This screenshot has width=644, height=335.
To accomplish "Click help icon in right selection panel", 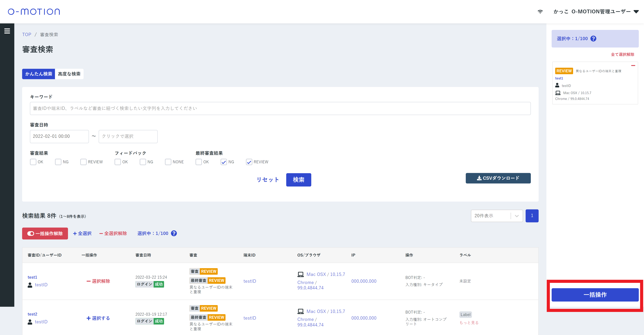I will point(593,39).
